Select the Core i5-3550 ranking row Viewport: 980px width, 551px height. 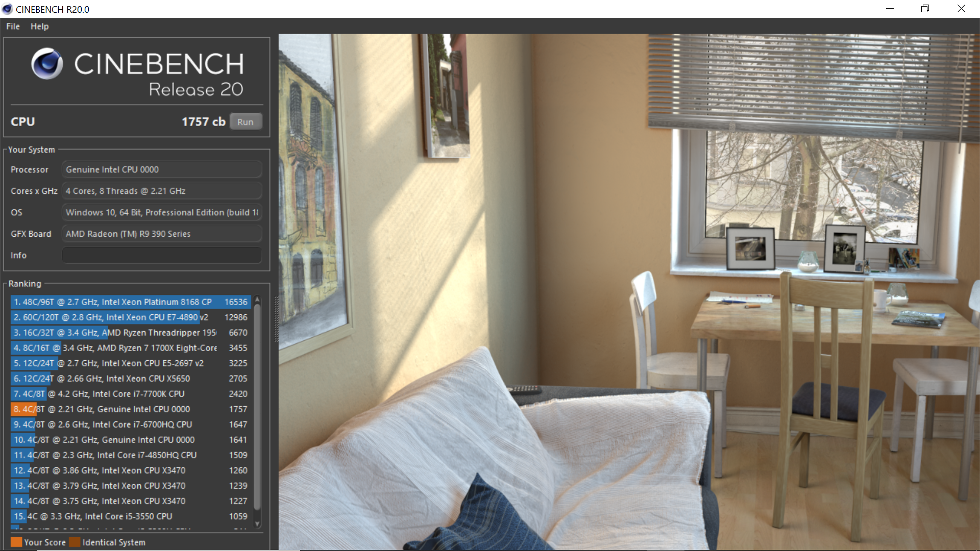(130, 516)
